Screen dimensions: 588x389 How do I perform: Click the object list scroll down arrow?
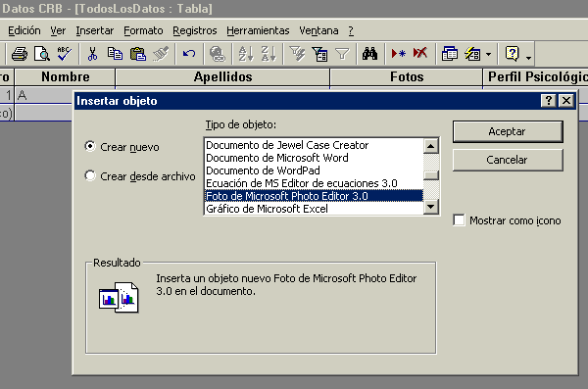[431, 207]
